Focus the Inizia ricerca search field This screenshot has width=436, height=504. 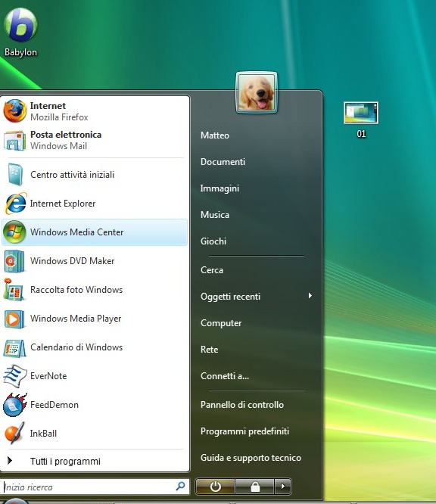[95, 487]
